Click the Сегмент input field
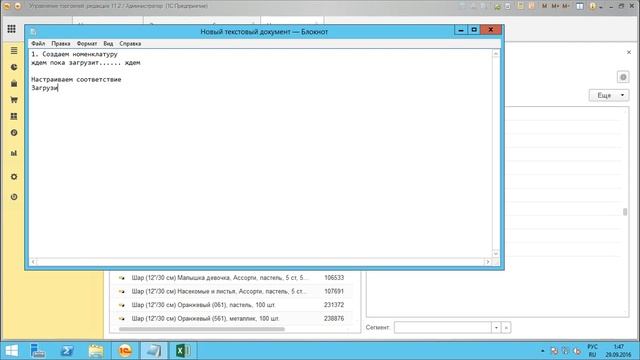The width and height of the screenshot is (640, 360). (442, 327)
